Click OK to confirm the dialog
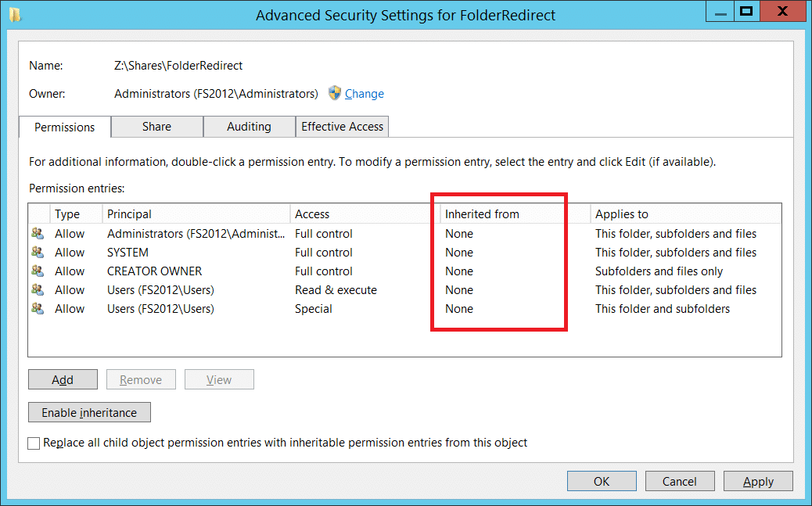The image size is (812, 506). 602,481
